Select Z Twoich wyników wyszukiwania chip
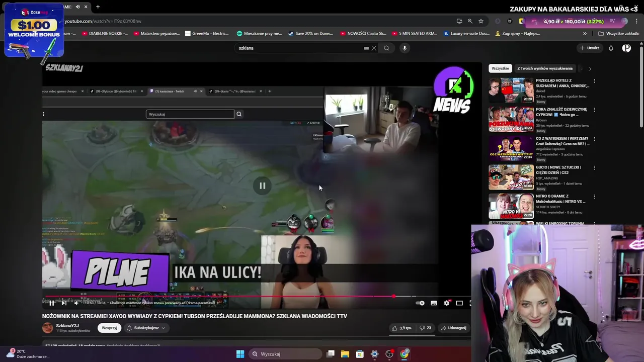Screen dimensions: 644x362 pos(545,68)
